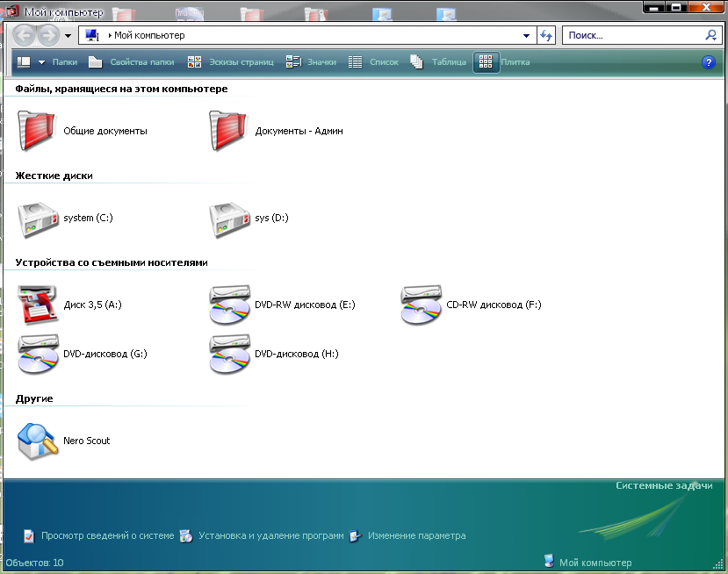The width and height of the screenshot is (728, 574).
Task: Open the recent pages dropdown beside Forward arrow
Action: pyautogui.click(x=68, y=36)
